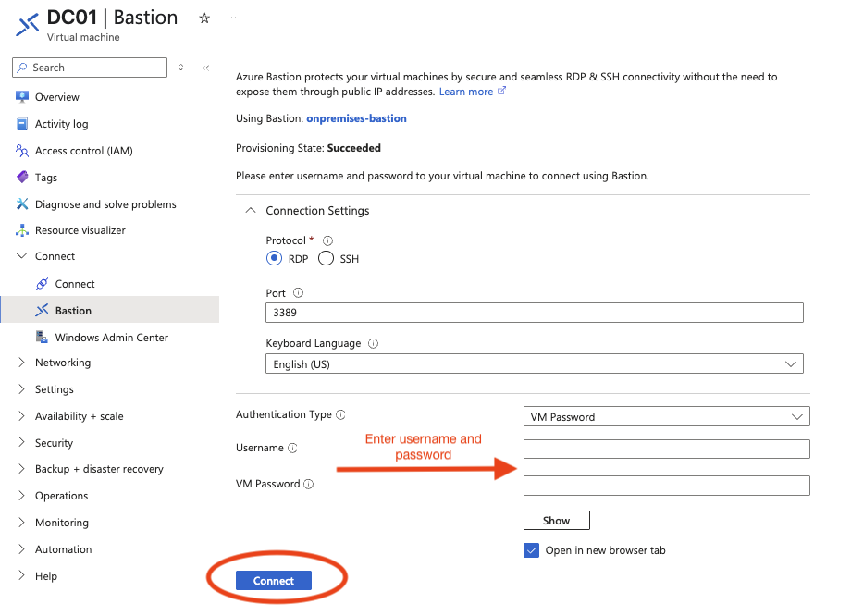Click the info icon next to Port
Viewport: 863px width, 616px height.
(x=299, y=293)
